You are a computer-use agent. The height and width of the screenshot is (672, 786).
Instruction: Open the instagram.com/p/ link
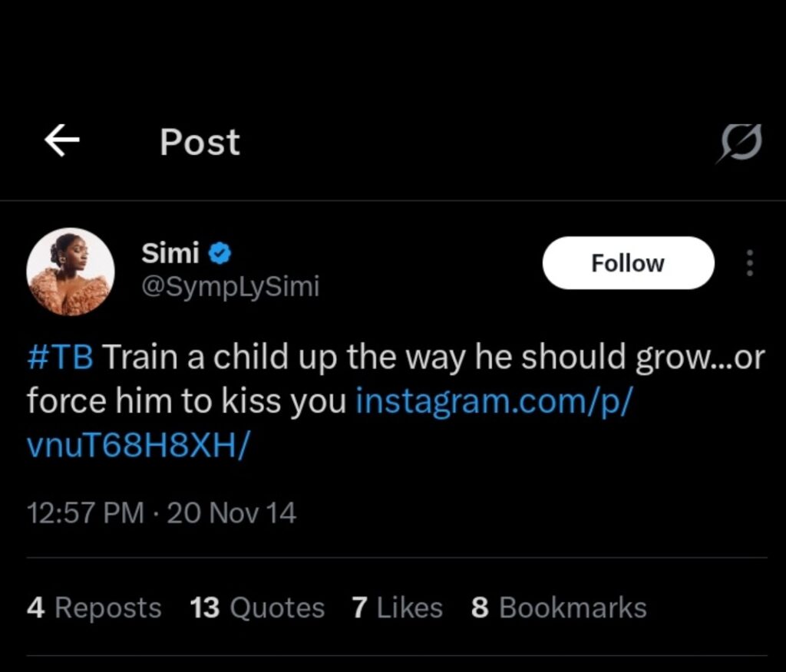[494, 401]
